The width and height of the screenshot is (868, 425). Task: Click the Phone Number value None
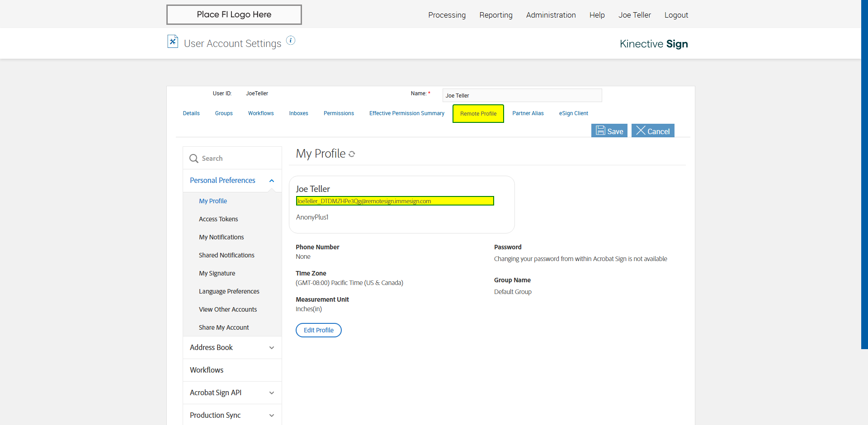[303, 257]
